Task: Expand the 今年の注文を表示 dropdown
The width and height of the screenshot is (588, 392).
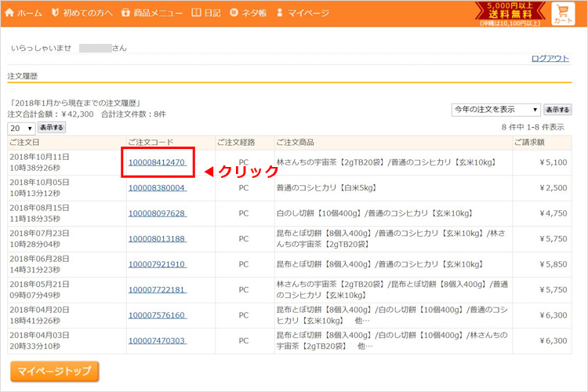Action: point(495,110)
